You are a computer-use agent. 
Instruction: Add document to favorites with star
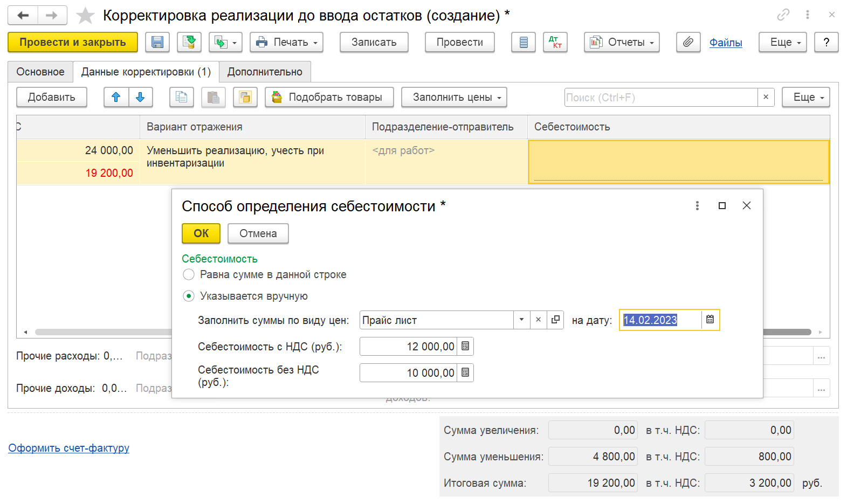point(85,16)
